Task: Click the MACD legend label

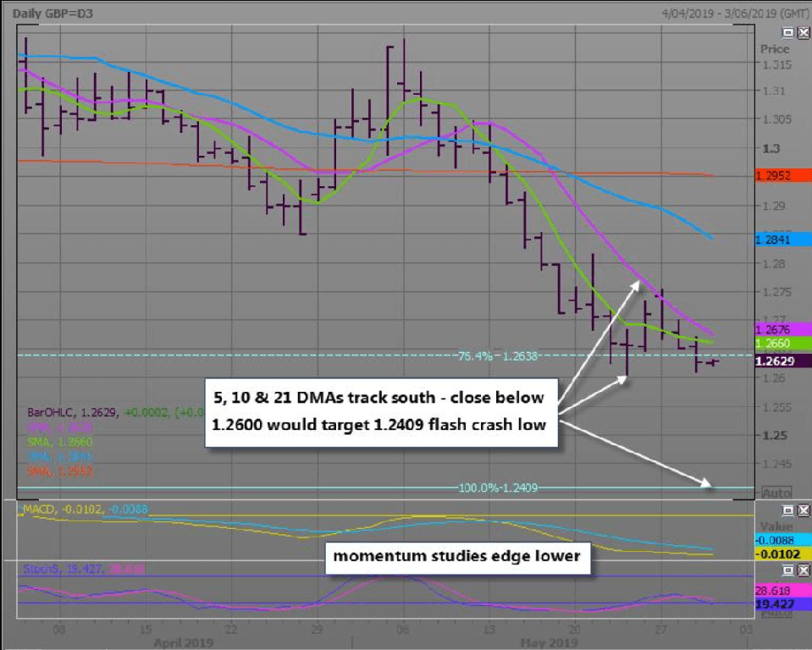Action: point(38,508)
